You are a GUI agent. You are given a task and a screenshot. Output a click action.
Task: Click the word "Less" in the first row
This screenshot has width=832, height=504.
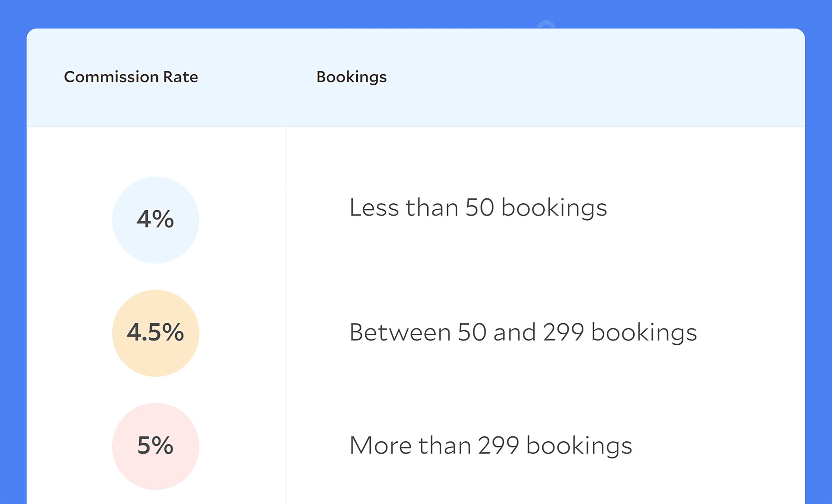374,207
